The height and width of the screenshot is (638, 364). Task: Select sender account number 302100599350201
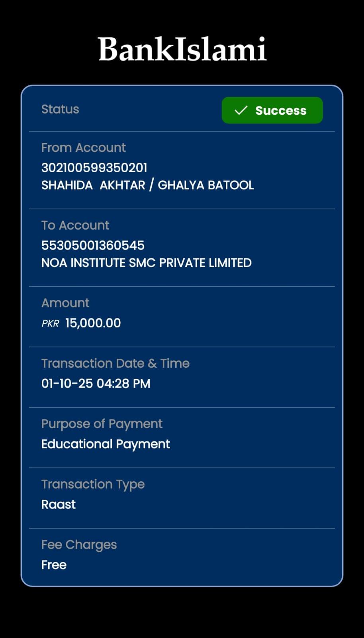94,168
